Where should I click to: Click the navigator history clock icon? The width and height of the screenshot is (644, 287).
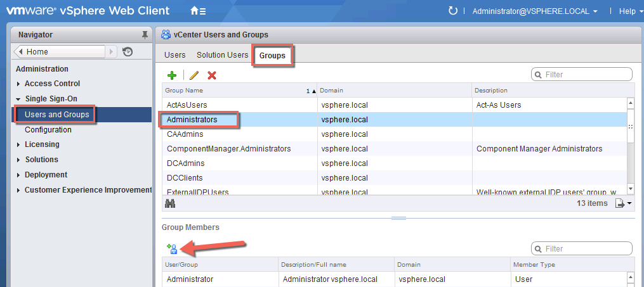point(128,52)
